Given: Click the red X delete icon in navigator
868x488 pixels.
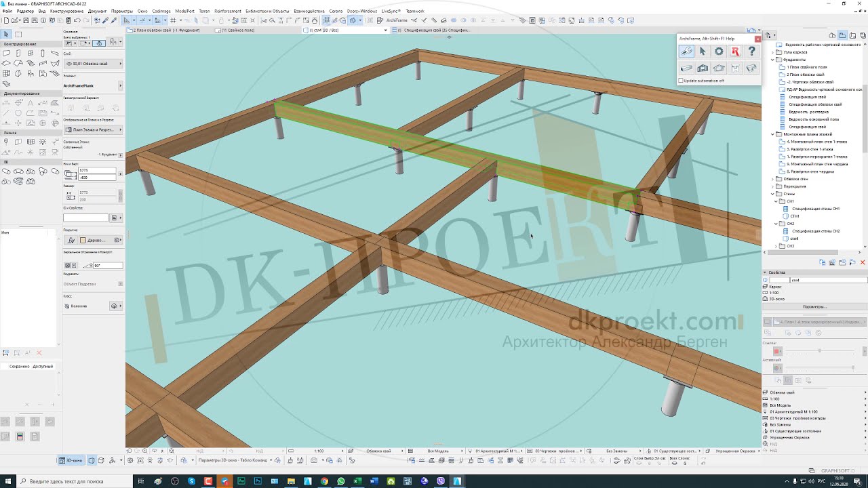Looking at the screenshot, I should pos(863,262).
